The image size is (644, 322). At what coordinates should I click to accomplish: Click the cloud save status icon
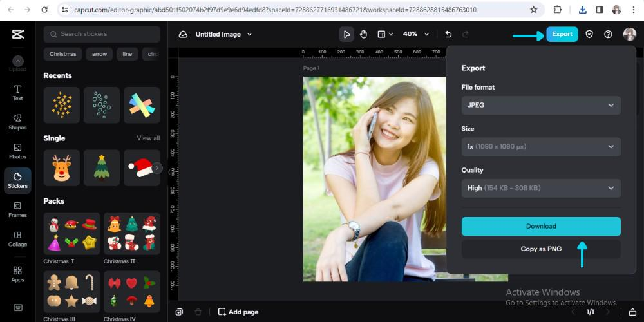[x=183, y=35]
